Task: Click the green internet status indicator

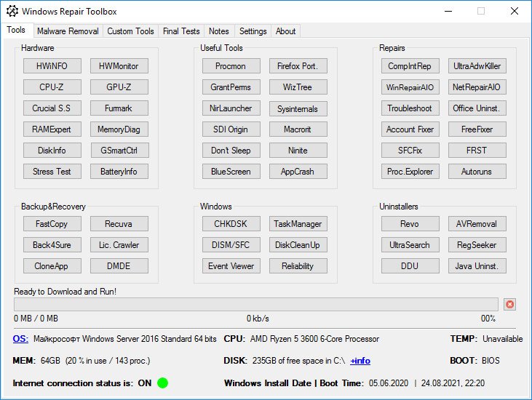Action: click(x=162, y=383)
